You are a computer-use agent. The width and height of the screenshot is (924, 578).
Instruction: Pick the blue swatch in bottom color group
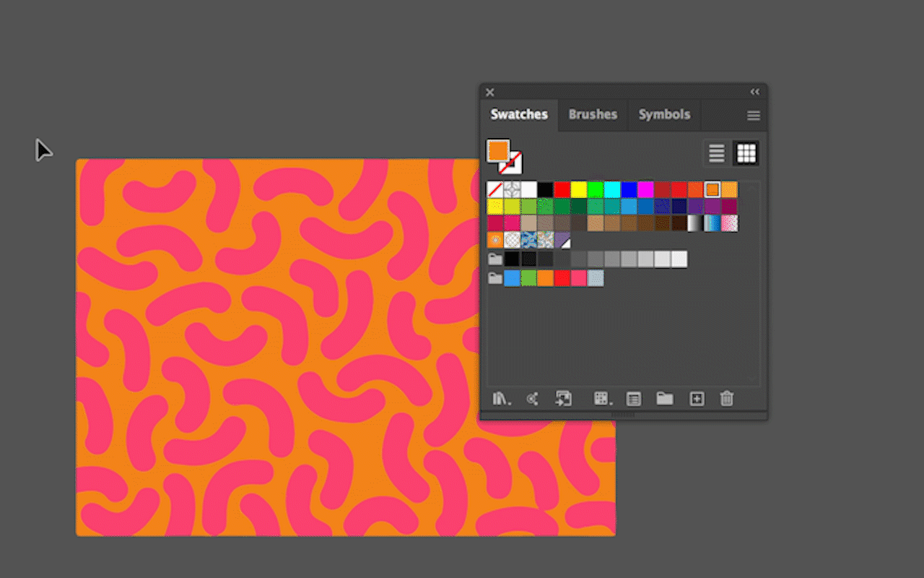point(512,278)
